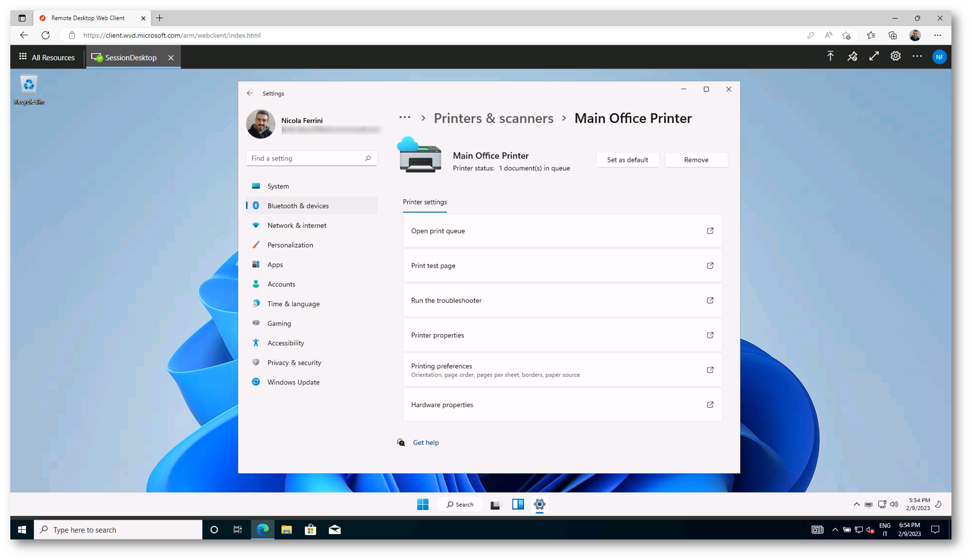Image resolution: width=972 pixels, height=560 pixels.
Task: Click the Settings gear on remote taskbar
Action: (539, 504)
